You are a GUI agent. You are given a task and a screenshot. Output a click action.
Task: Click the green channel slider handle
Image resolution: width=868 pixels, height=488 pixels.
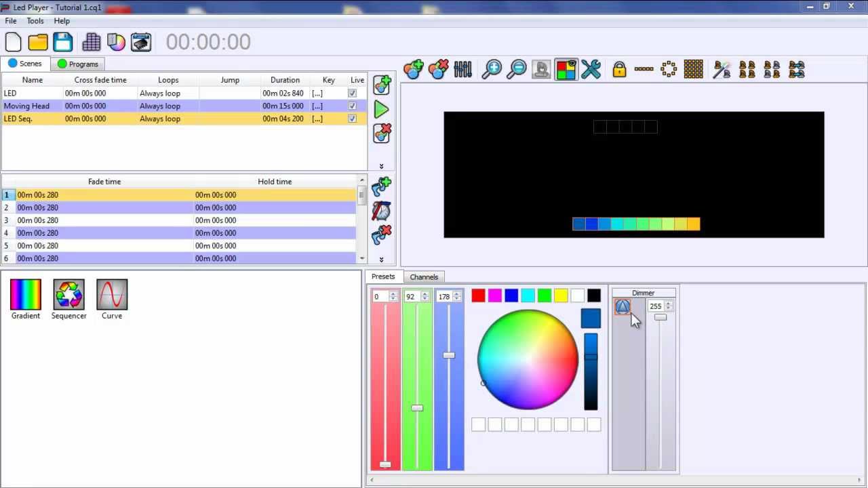click(417, 408)
